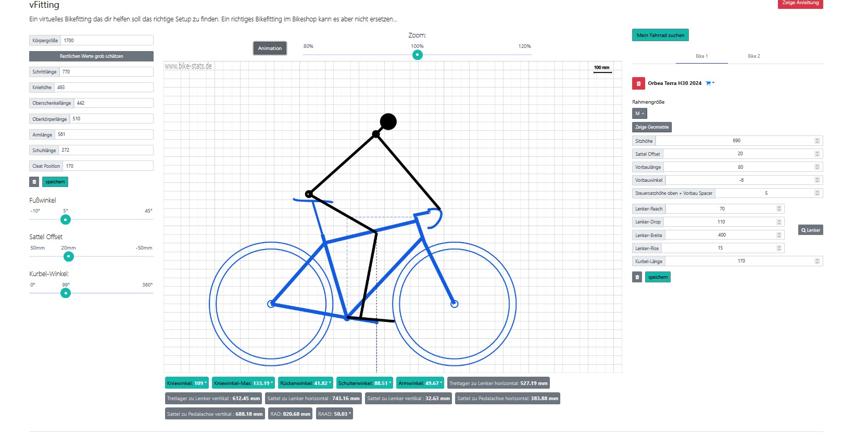Click the Körpergröße input field

click(107, 41)
